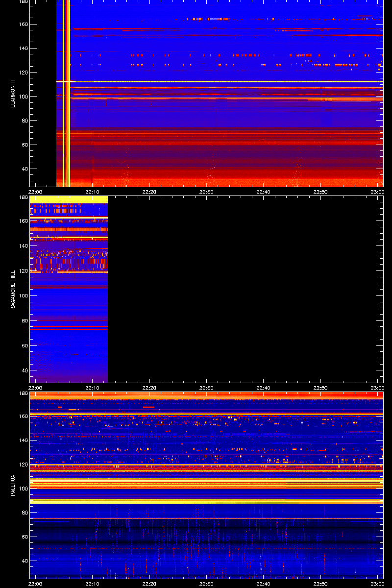
Task: Select 22:20 time tick under Learmonth plot
Action: (149, 192)
